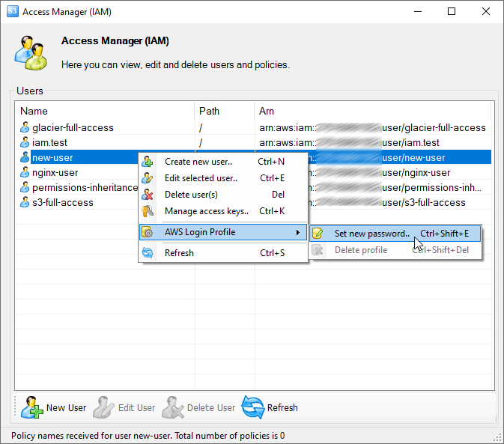
Task: Select Delete profile submenu item
Action: click(395, 250)
